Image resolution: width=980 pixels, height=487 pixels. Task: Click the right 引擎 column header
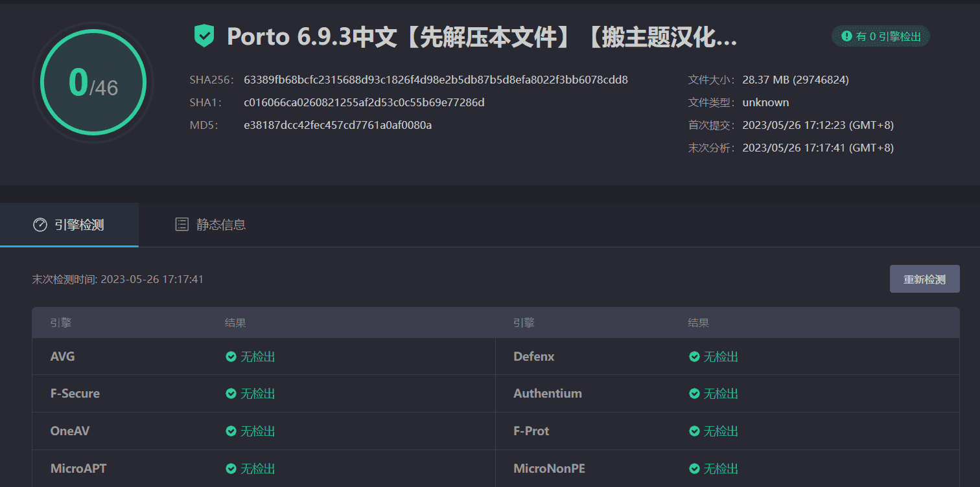pos(524,323)
